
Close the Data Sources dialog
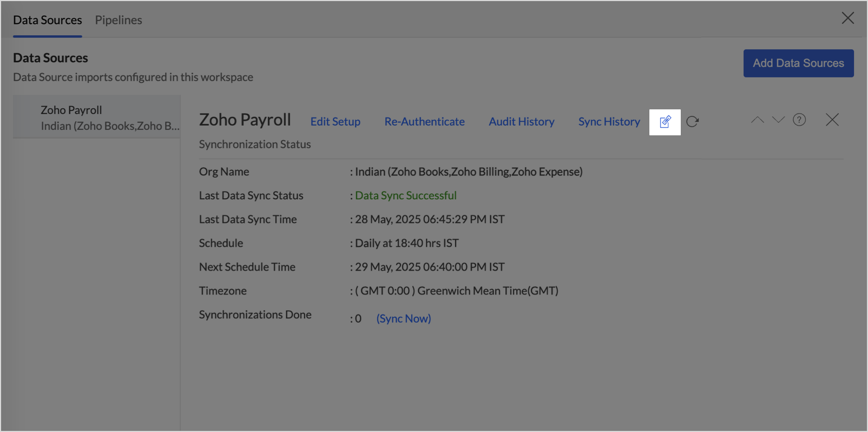pos(847,18)
